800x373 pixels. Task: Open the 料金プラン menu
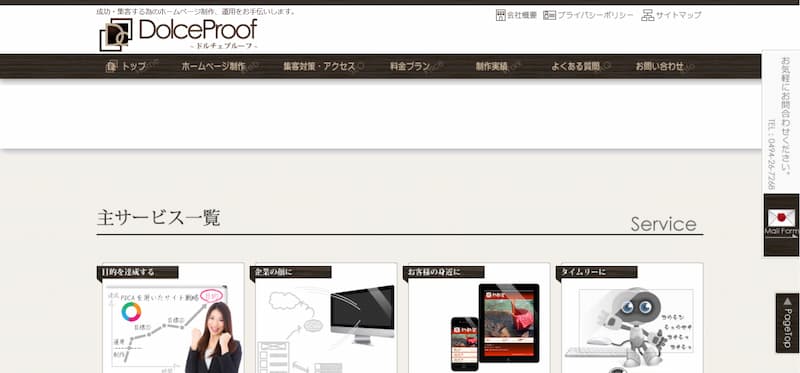410,66
